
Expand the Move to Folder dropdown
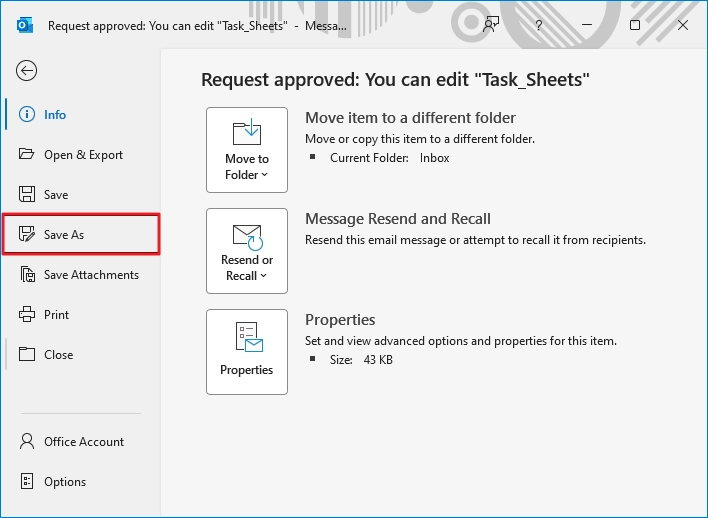click(x=247, y=150)
